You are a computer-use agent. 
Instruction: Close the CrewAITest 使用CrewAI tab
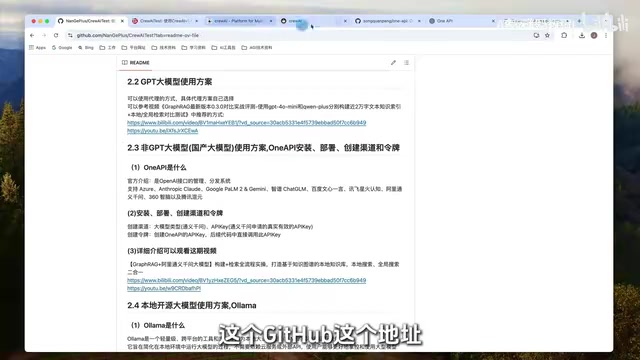196,21
